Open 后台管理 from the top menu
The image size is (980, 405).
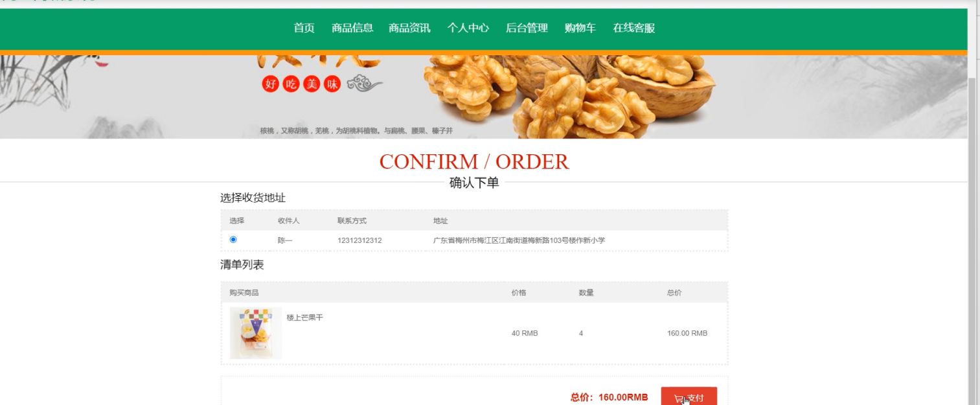coord(527,28)
